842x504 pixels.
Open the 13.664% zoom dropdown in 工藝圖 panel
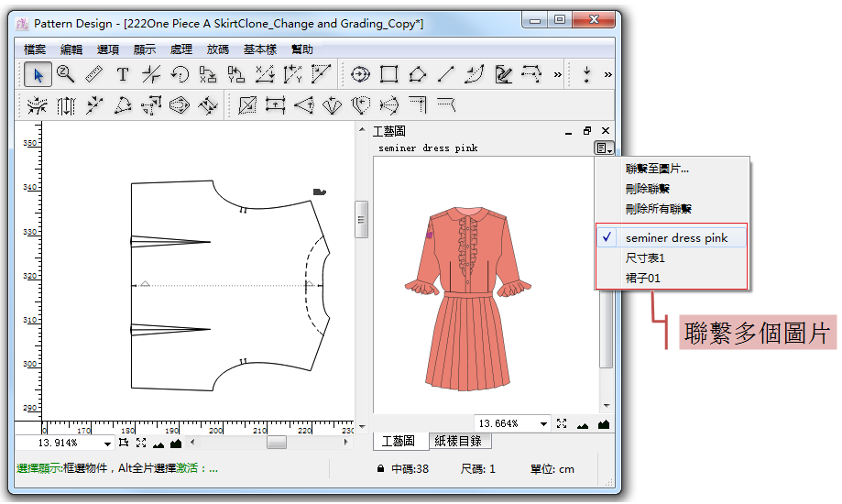[x=544, y=424]
